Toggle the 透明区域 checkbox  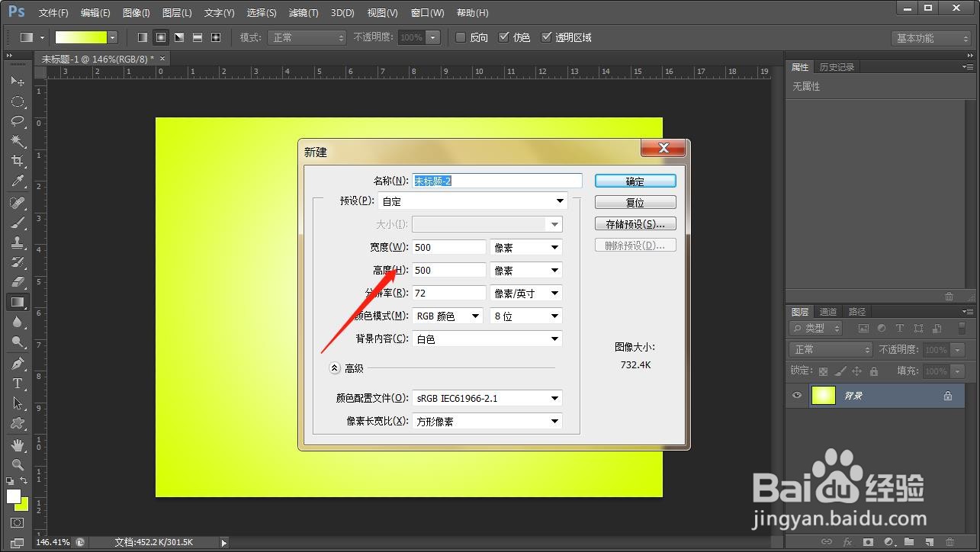tap(546, 37)
